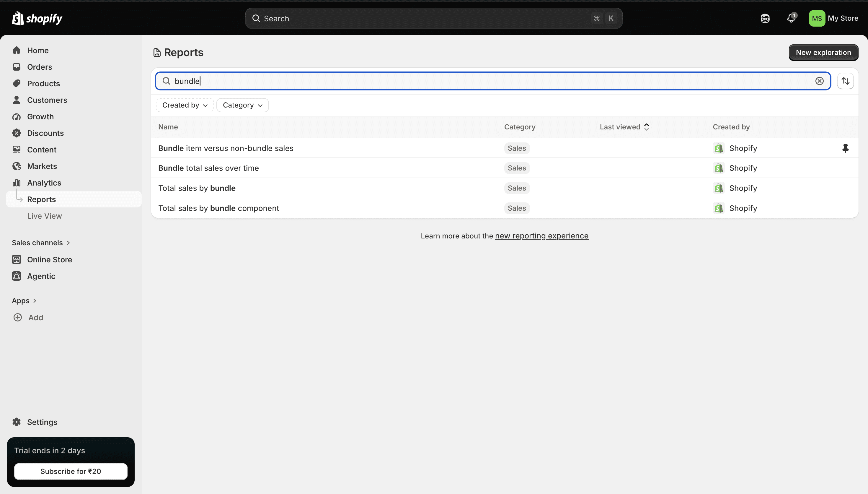Open the Total sales by bundle report
868x494 pixels.
coord(197,188)
